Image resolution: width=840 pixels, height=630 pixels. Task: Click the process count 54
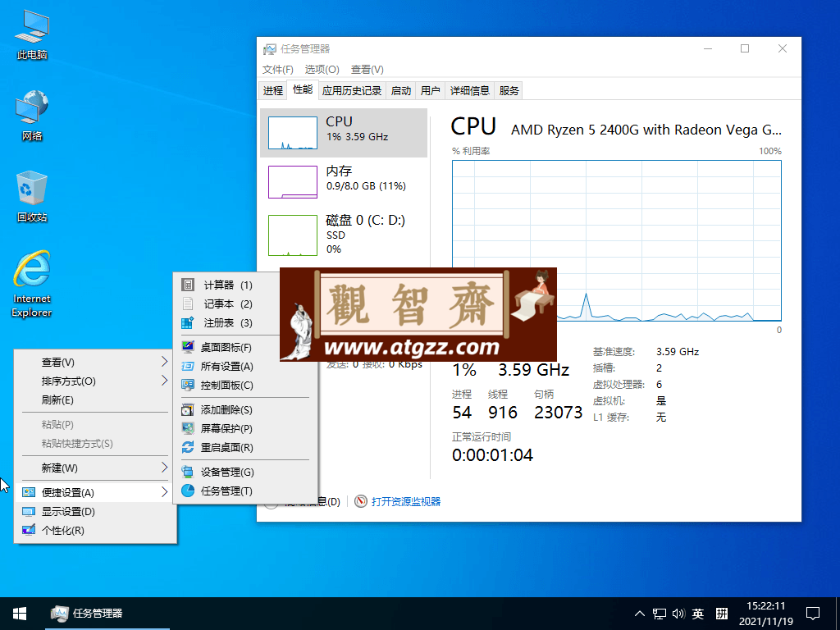pos(462,413)
